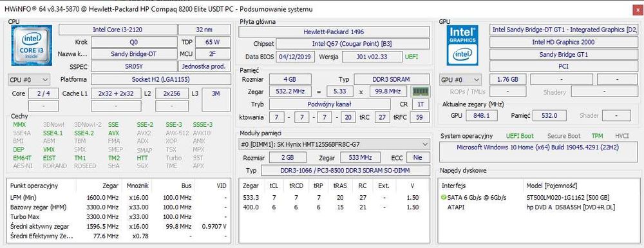This screenshot has width=644, height=248.
Task: Click the Jednostka prod. field
Action: (x=205, y=66)
